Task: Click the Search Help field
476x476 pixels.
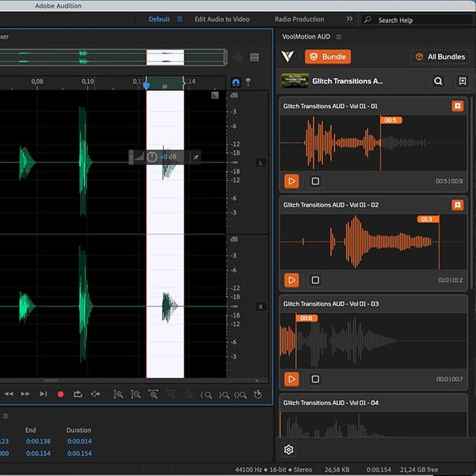Action: (416, 20)
